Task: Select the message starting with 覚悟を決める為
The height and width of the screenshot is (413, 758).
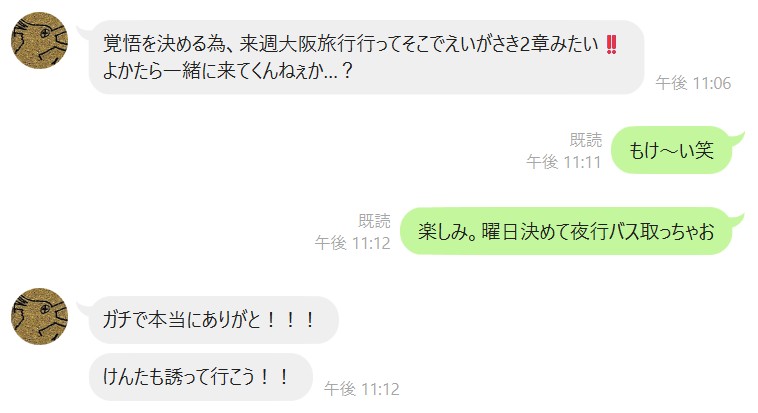Action: tap(366, 57)
